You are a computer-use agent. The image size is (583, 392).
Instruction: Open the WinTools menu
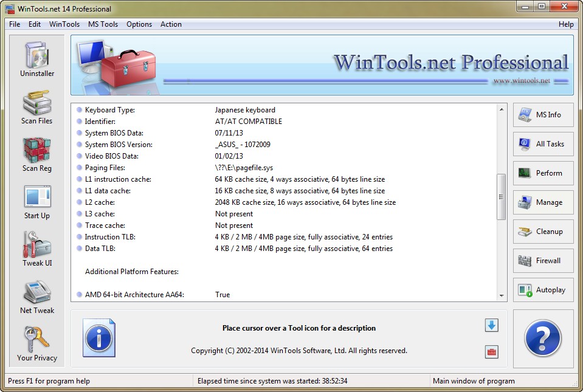[64, 24]
